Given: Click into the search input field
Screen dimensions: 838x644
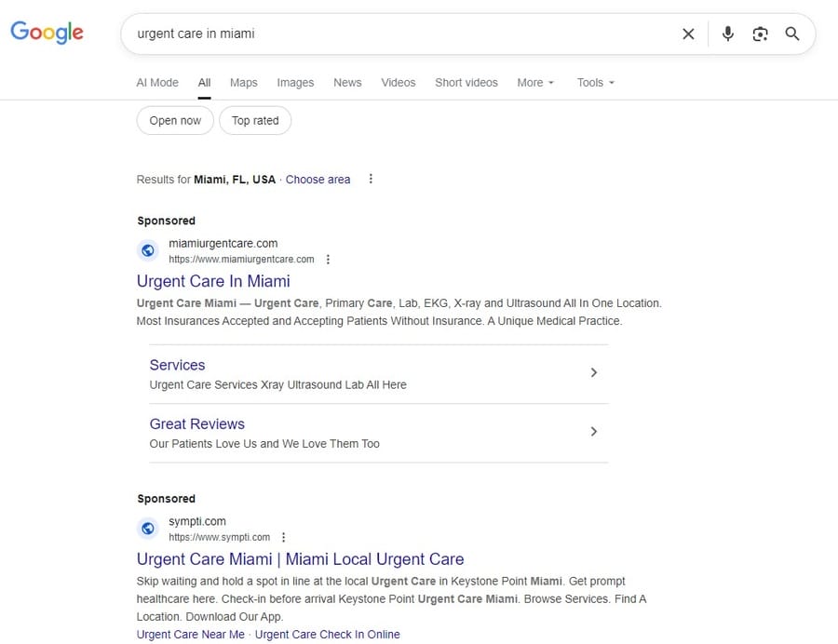Looking at the screenshot, I should point(400,34).
